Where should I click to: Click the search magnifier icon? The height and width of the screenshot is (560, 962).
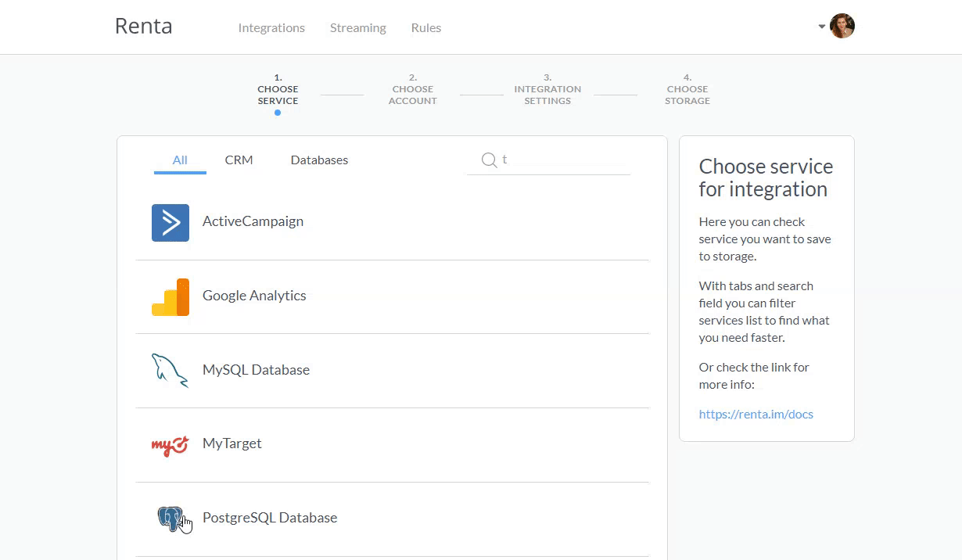tap(490, 160)
